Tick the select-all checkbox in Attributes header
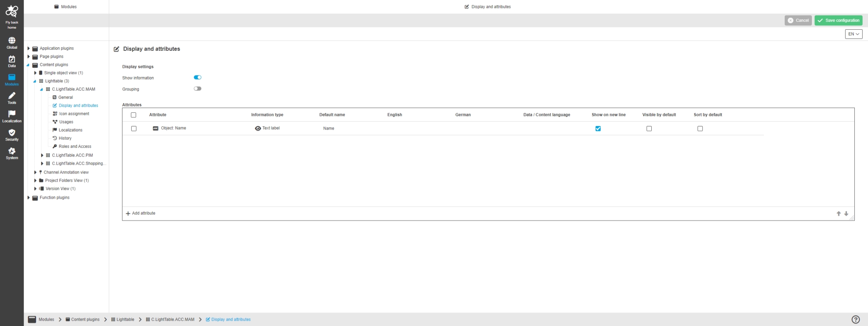Viewport: 868px width, 326px height. coord(134,115)
